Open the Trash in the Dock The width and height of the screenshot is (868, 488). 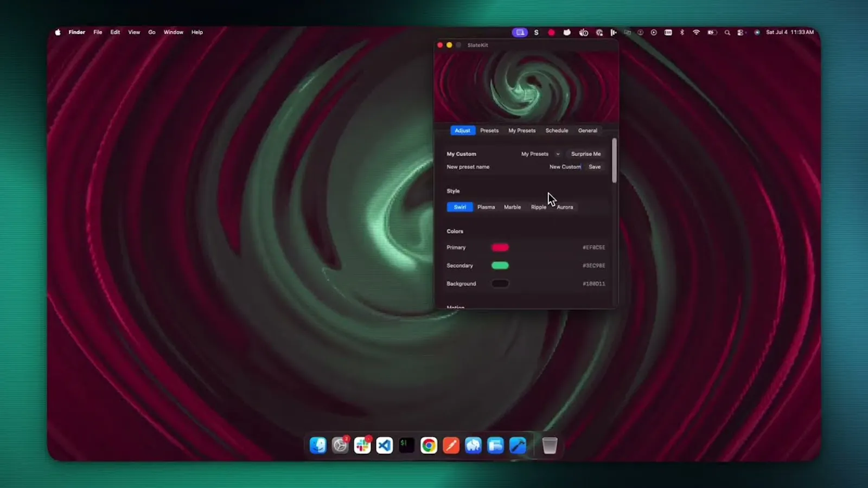pos(550,446)
